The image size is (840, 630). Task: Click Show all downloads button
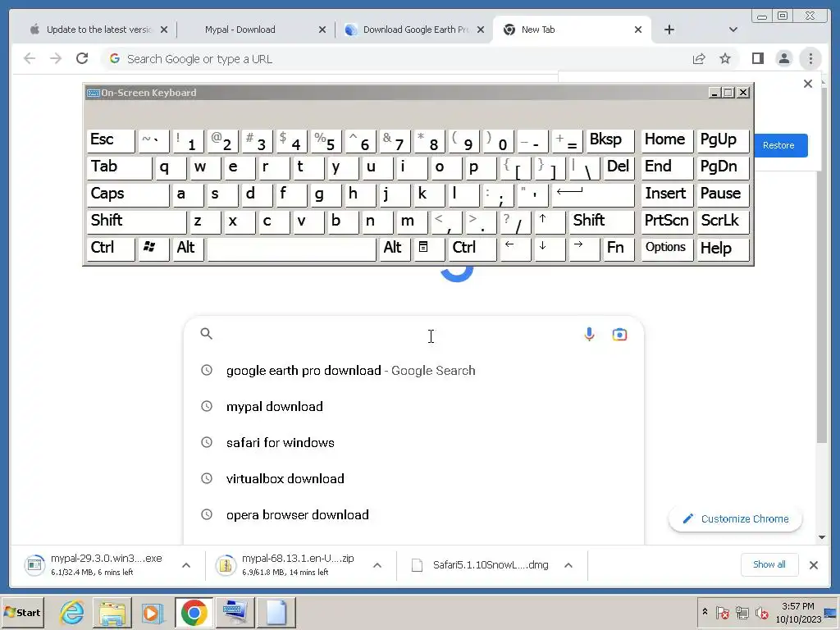click(769, 564)
